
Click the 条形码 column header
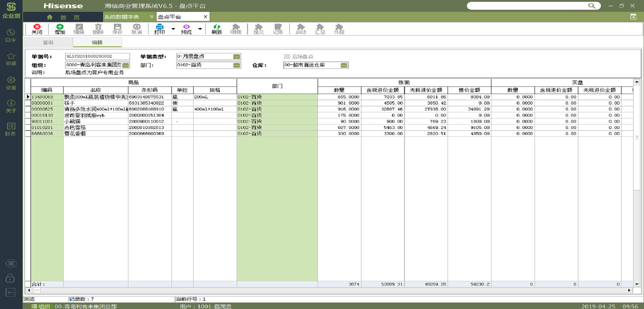pyautogui.click(x=150, y=90)
